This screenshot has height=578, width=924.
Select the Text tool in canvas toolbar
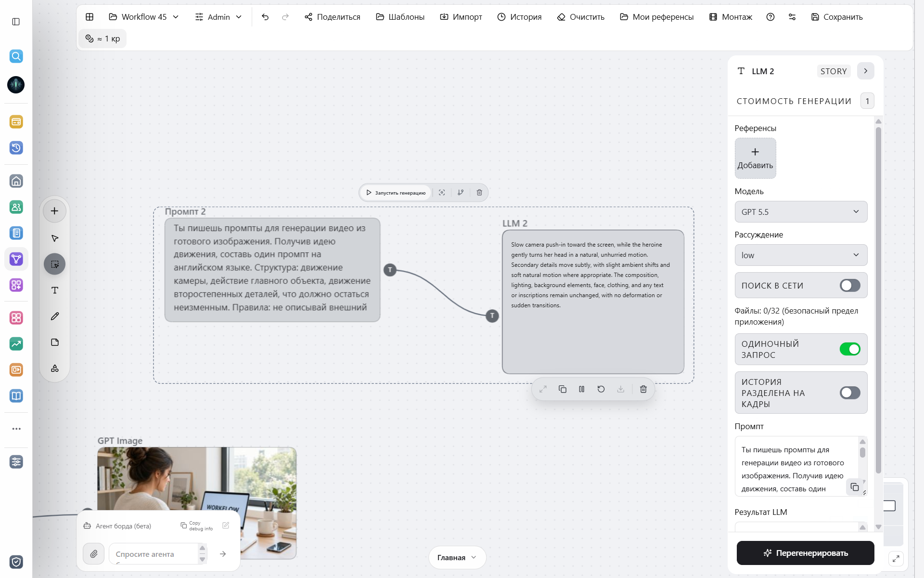[55, 290]
